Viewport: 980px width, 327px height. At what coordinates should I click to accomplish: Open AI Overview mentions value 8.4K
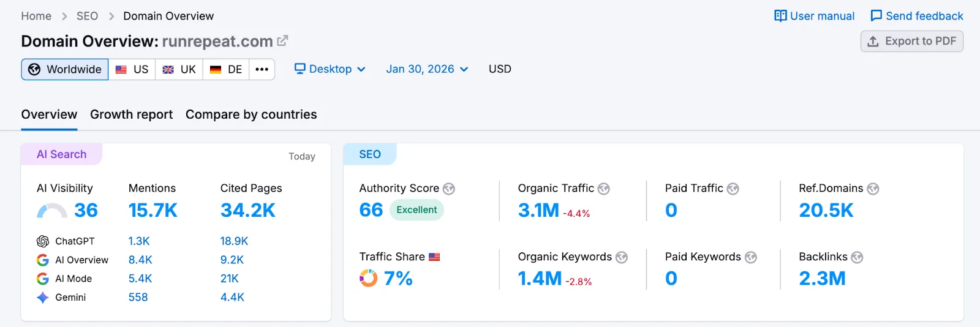(x=140, y=260)
